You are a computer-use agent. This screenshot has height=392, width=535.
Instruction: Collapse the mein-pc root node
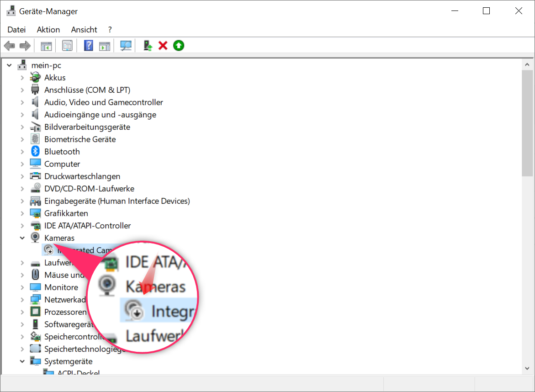click(x=9, y=65)
